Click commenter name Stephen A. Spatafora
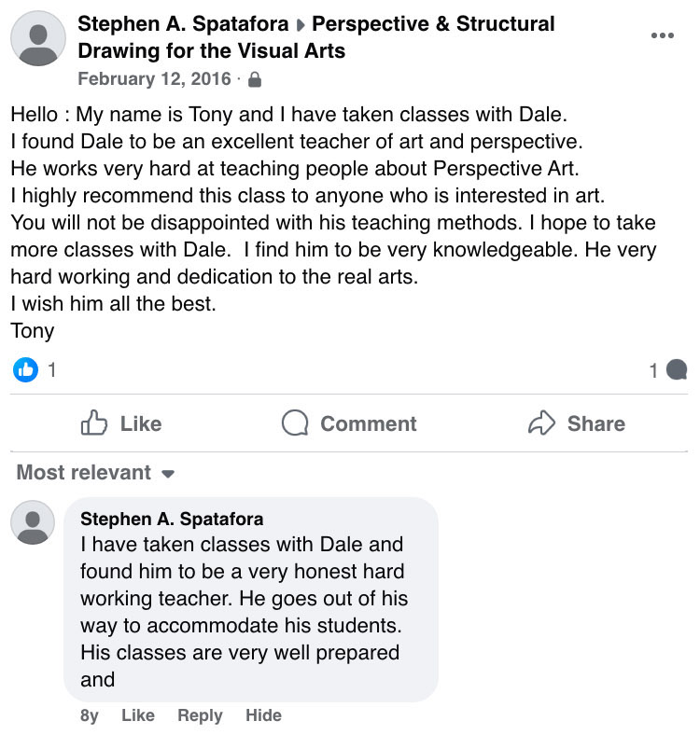Screen dimensions: 700x735 [x=172, y=520]
